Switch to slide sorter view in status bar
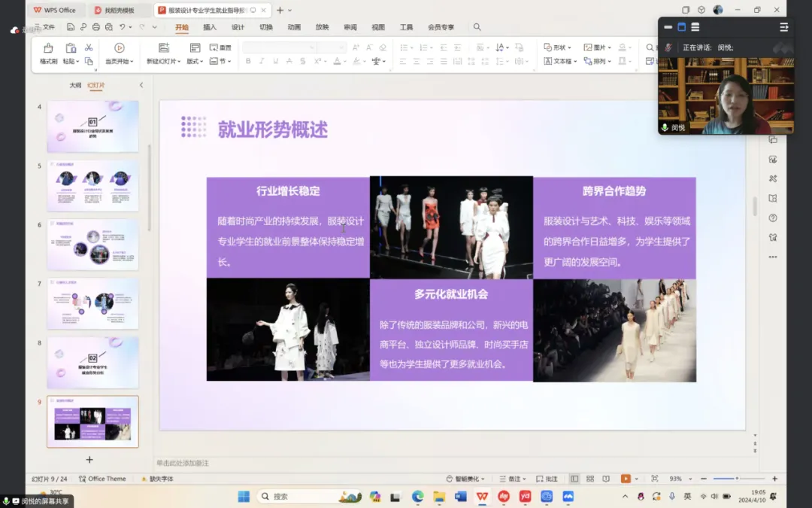This screenshot has height=508, width=812. click(590, 479)
